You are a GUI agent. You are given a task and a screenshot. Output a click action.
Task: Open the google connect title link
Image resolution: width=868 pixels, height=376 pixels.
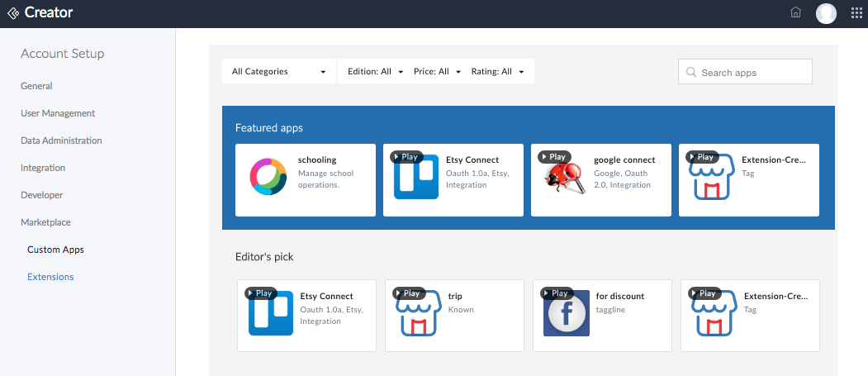624,159
